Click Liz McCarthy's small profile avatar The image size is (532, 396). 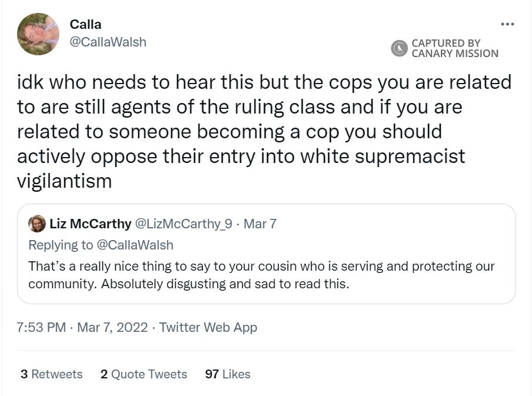(36, 224)
